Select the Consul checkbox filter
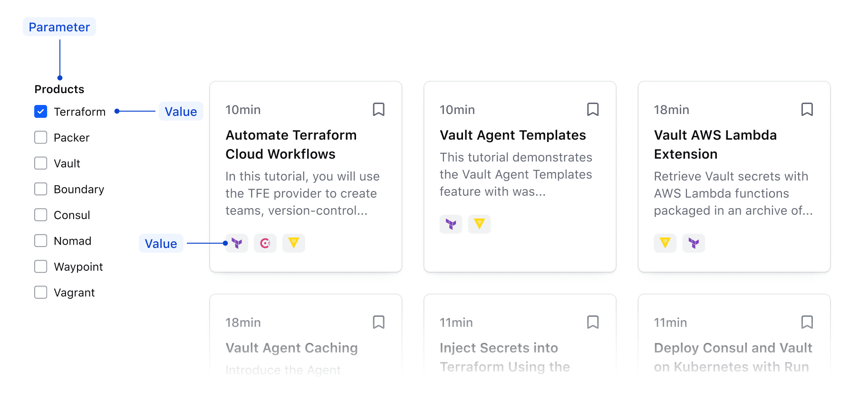Viewport: 868px width, 418px height. pos(41,215)
